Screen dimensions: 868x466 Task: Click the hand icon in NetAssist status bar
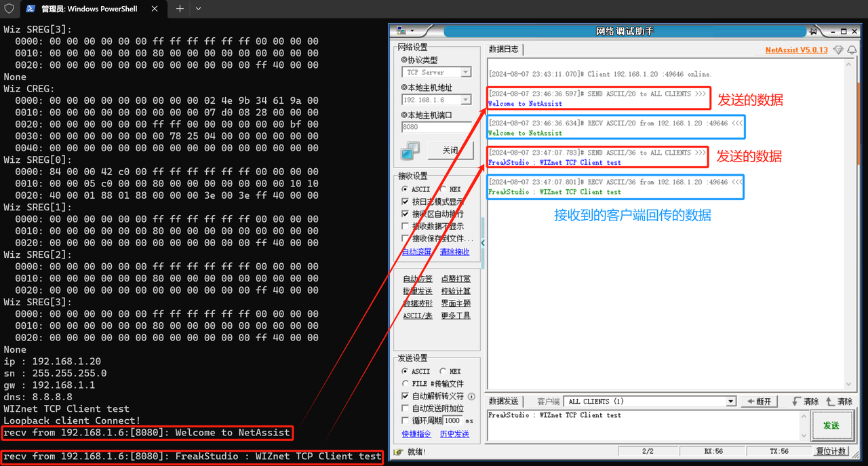point(399,452)
